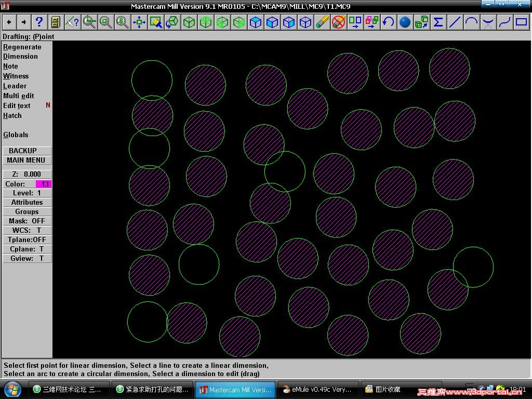Screen dimensions: 532x399
Task: Open Help with the question mark icon
Action: tap(39, 22)
